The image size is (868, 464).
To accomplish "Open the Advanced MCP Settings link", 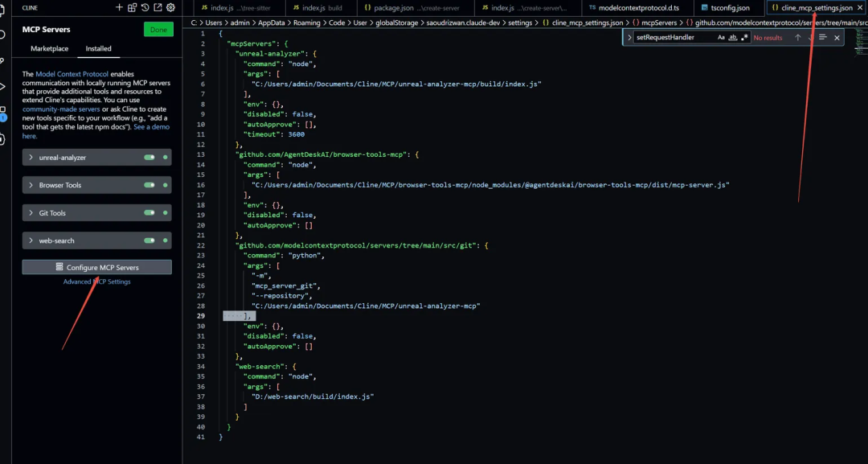I will pyautogui.click(x=97, y=281).
